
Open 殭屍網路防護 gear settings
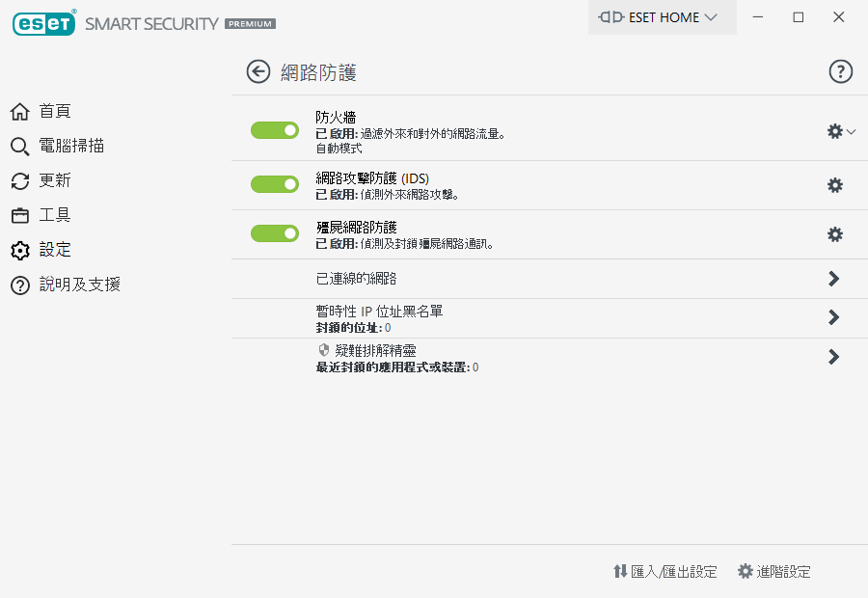[x=835, y=234]
